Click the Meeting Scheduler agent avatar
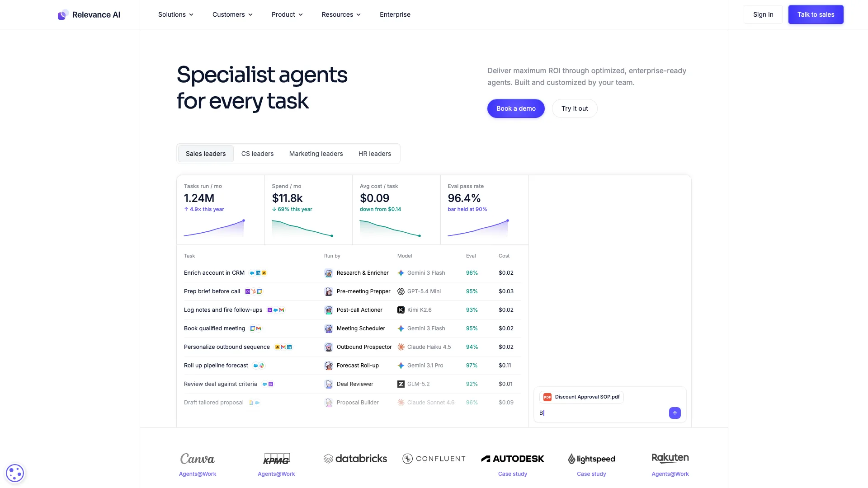 point(329,328)
